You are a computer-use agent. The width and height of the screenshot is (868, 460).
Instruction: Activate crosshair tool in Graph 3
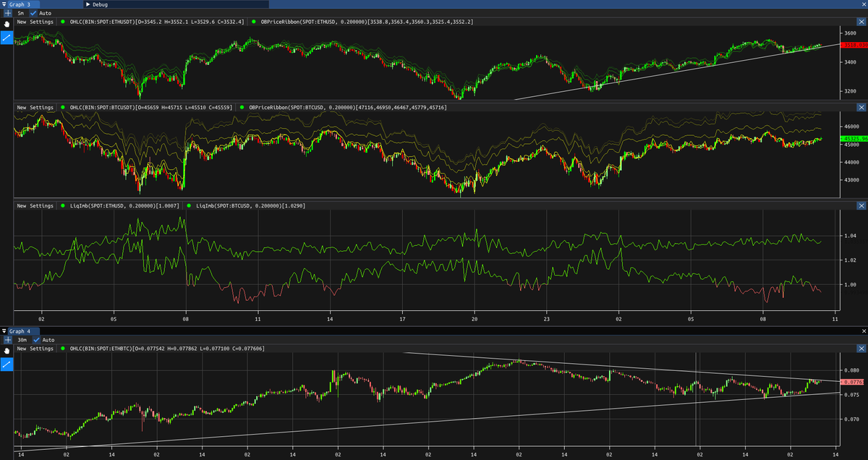[x=7, y=13]
